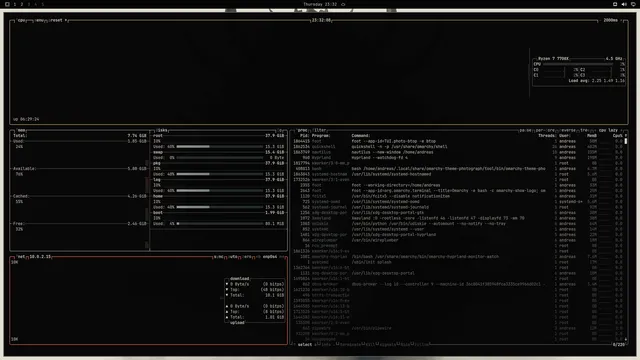640x360 pixels.
Task: Click the MemB column header
Action: pos(592,136)
